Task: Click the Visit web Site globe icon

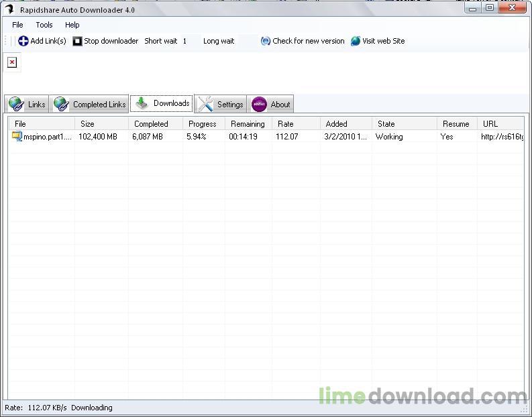Action: [356, 41]
